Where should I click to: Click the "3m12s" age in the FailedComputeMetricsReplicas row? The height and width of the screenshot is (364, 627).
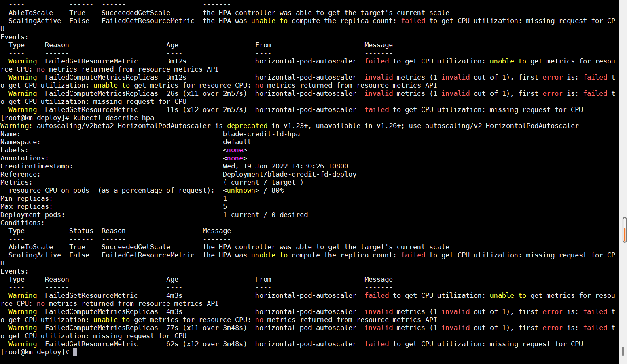pyautogui.click(x=176, y=77)
